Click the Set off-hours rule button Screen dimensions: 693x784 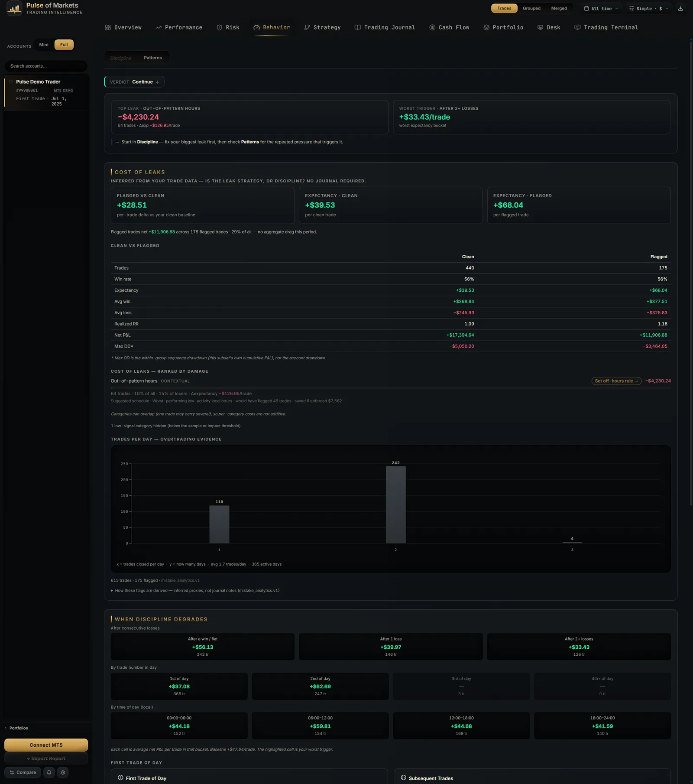click(x=616, y=381)
